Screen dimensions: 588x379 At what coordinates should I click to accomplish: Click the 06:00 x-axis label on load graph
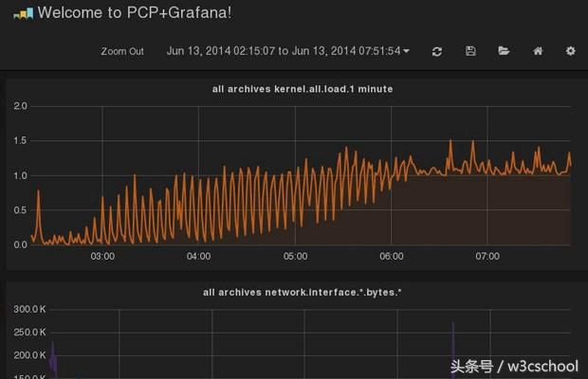pyautogui.click(x=392, y=256)
